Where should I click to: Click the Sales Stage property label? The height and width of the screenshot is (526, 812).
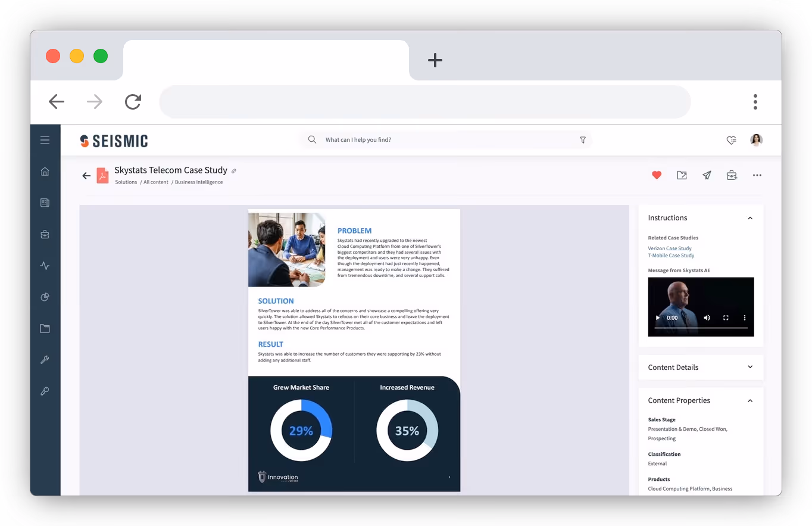tap(662, 419)
